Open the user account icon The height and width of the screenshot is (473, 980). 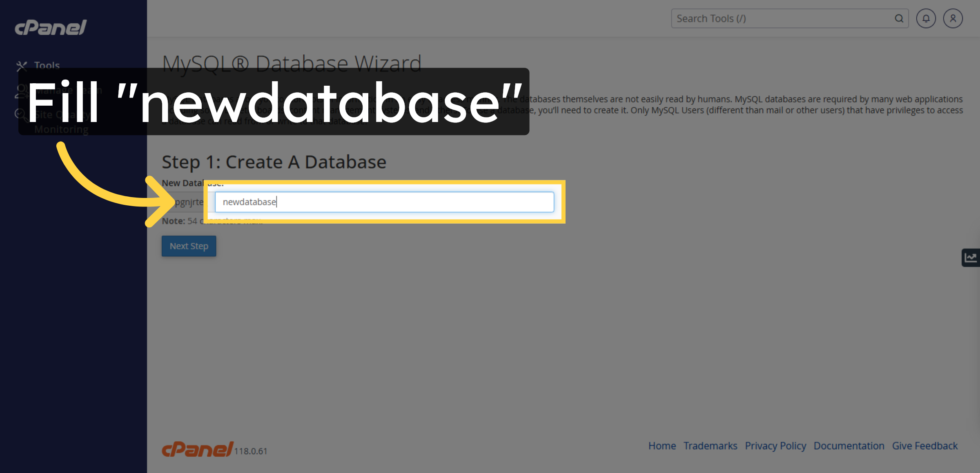click(x=953, y=18)
